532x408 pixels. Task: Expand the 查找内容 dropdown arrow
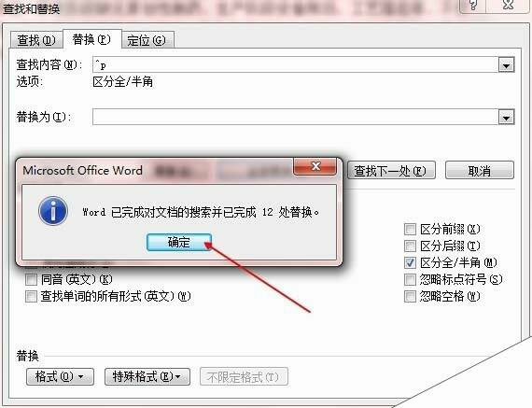[506, 64]
